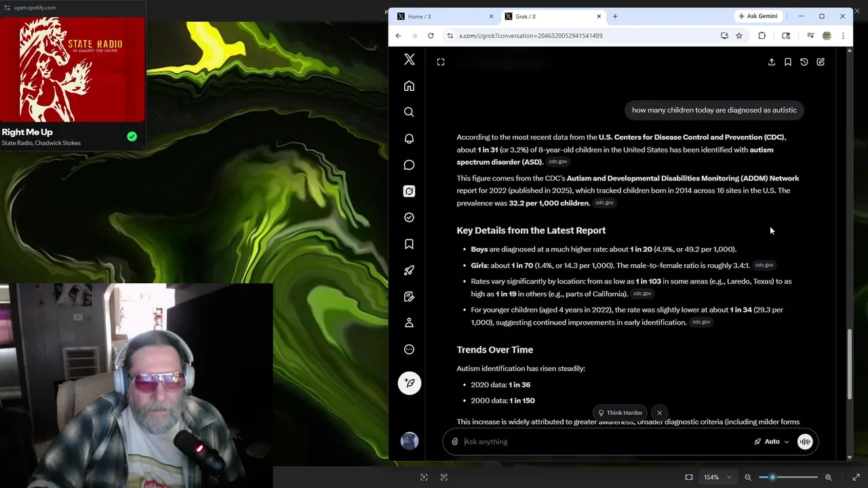868x488 pixels.
Task: View site information icon in address bar
Action: click(x=450, y=35)
